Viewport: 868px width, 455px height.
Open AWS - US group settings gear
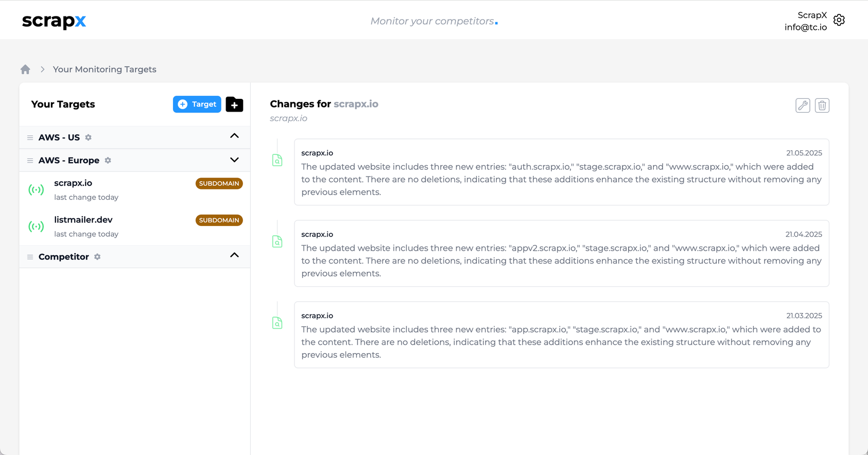pyautogui.click(x=89, y=137)
